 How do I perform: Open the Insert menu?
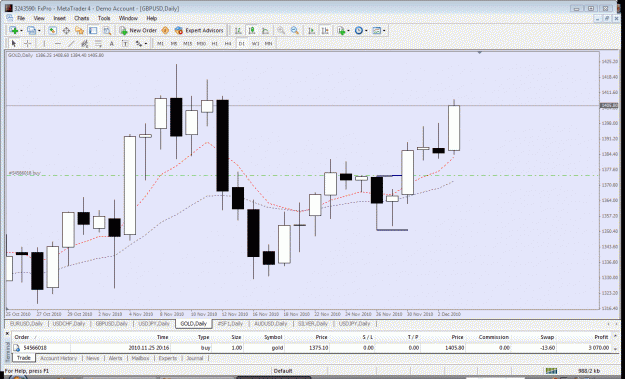pyautogui.click(x=59, y=18)
